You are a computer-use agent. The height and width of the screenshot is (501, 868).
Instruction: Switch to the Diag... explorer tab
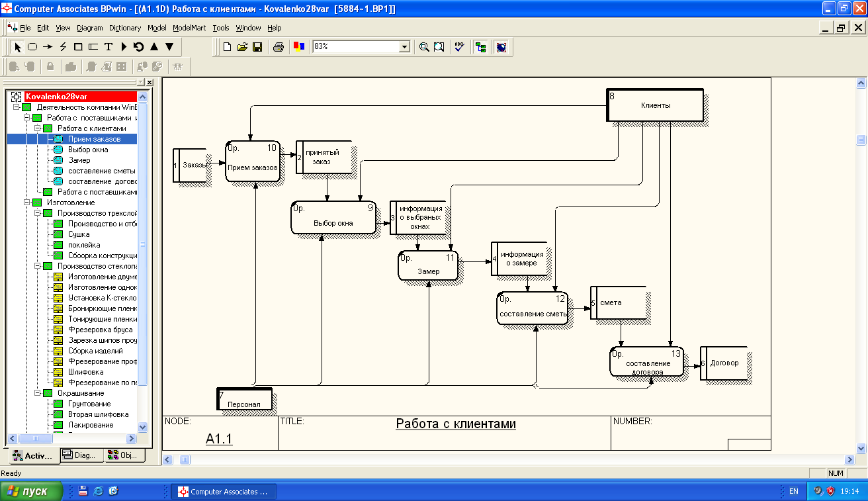[x=82, y=455]
